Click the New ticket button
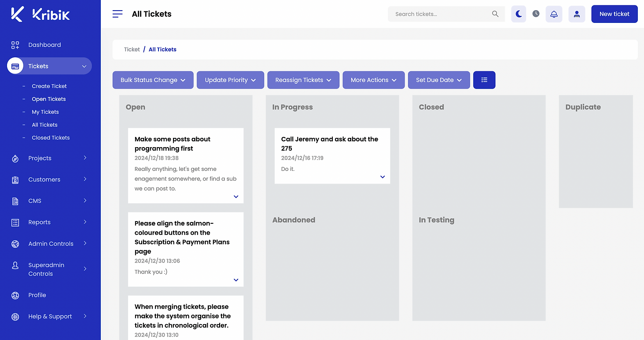The width and height of the screenshot is (644, 340). tap(615, 14)
